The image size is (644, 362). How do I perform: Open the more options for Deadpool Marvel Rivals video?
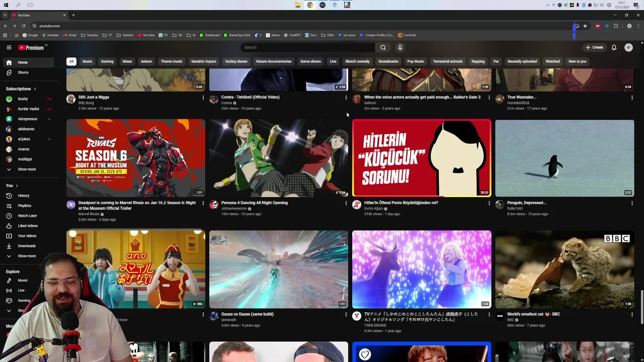tap(203, 203)
